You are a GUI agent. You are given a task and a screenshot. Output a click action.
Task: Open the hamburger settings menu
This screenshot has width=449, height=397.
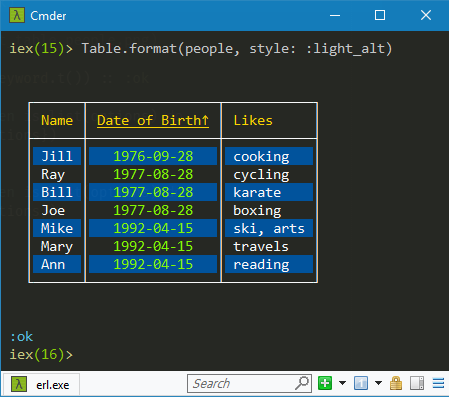coord(438,383)
